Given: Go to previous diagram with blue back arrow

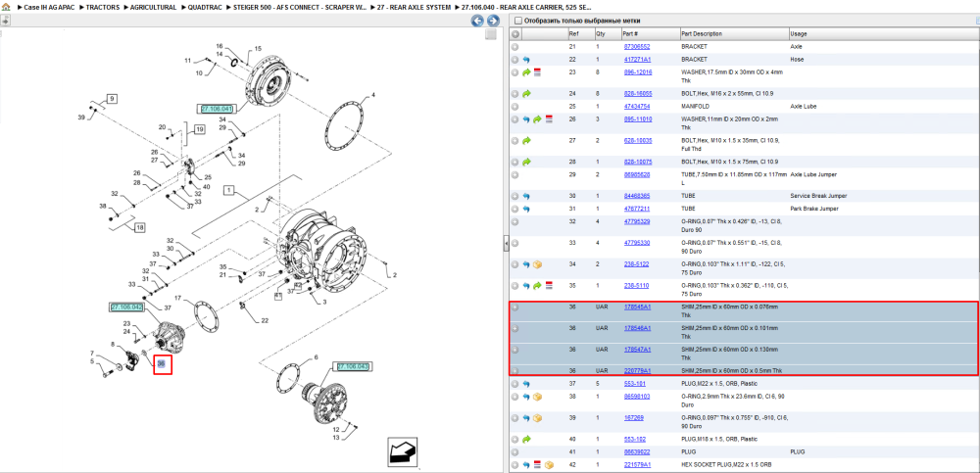Looking at the screenshot, I should tap(477, 21).
